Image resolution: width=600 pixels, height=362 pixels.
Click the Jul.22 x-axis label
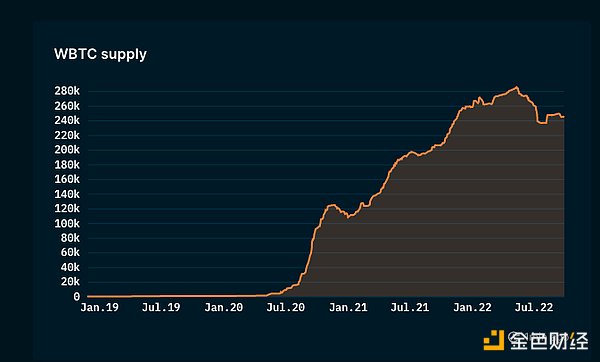point(534,307)
